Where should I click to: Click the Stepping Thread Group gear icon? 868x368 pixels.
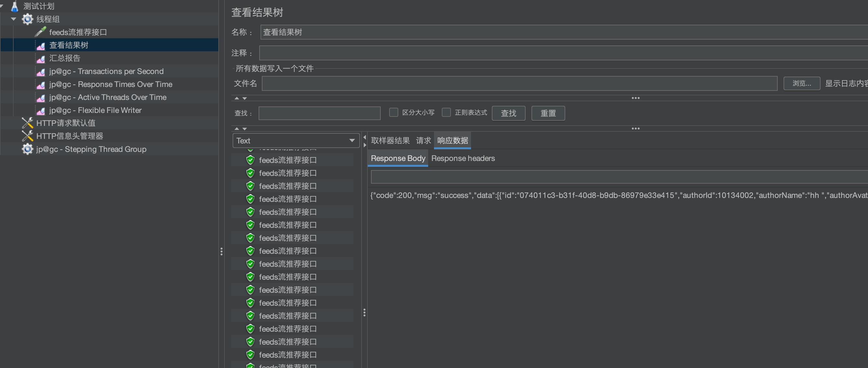[27, 149]
